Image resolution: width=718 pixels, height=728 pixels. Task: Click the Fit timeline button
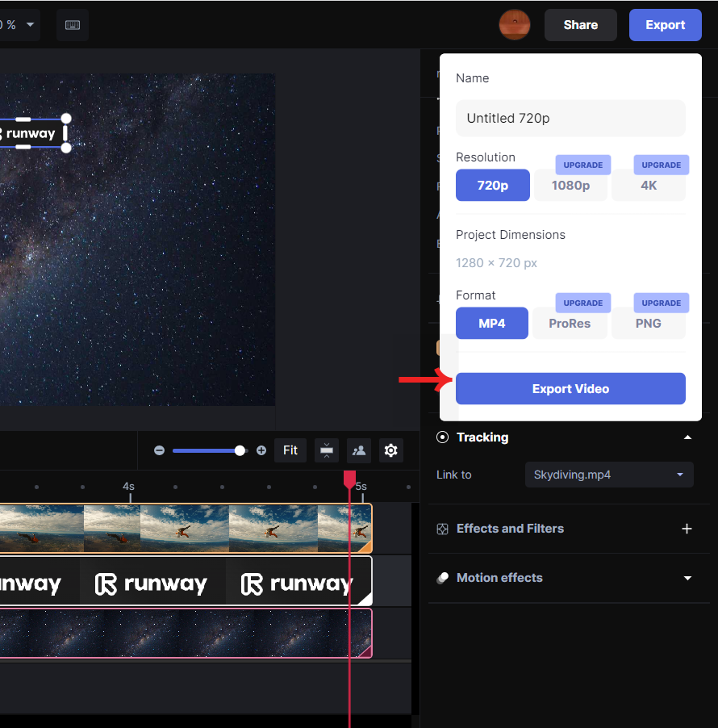(290, 450)
